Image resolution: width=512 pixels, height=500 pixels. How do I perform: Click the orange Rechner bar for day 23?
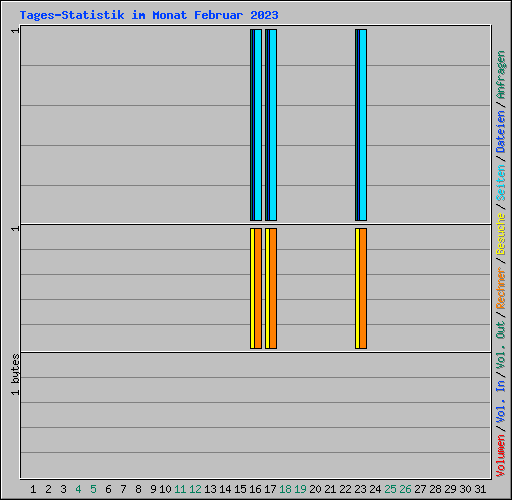coord(363,289)
